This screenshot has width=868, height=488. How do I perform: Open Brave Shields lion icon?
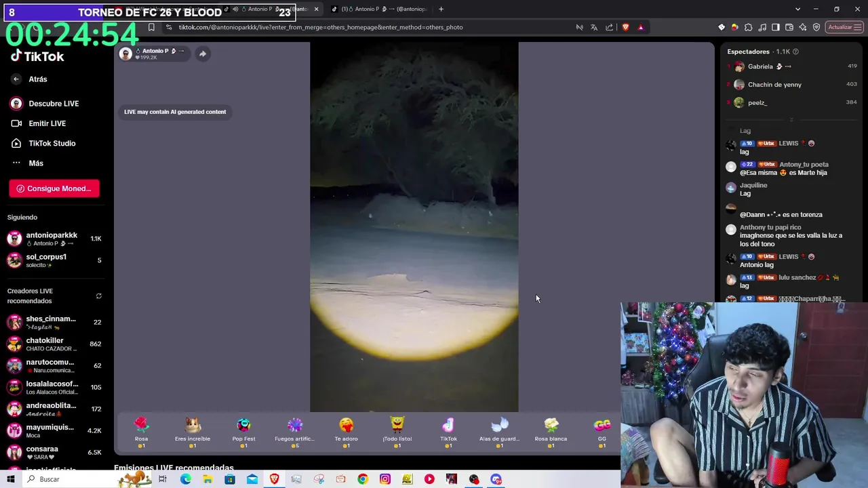625,27
